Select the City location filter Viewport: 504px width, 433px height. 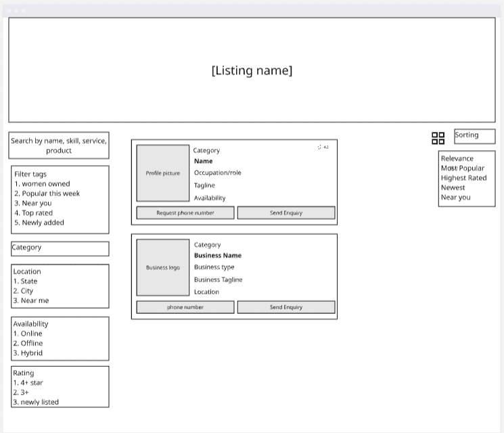[x=26, y=291]
